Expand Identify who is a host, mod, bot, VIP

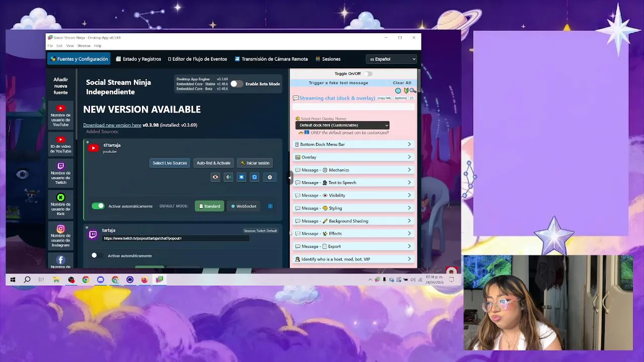pos(353,259)
